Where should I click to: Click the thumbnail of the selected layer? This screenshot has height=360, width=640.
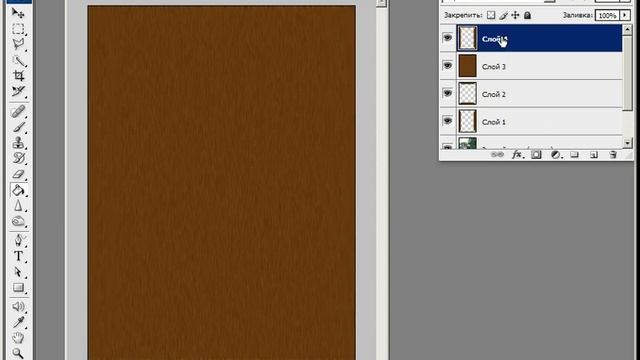point(467,38)
